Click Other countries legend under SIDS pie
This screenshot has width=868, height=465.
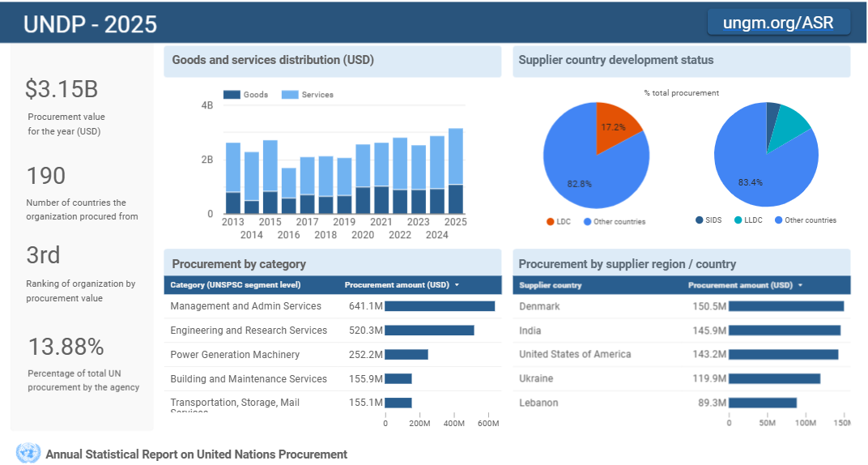(x=806, y=220)
